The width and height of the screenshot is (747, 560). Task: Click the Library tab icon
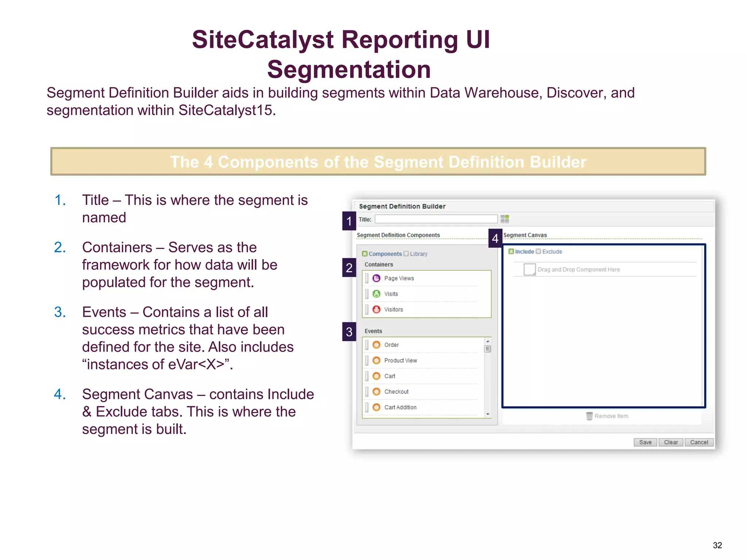406,253
